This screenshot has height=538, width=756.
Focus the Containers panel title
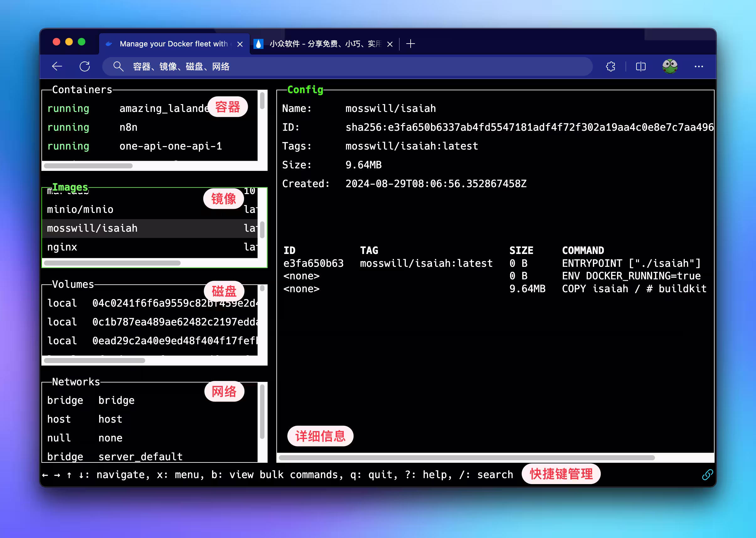(82, 89)
